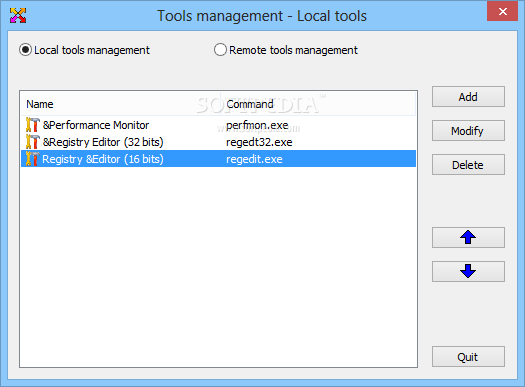This screenshot has height=387, width=525.
Task: Click the Registry Editor (16 bits) tool icon
Action: [x=32, y=159]
